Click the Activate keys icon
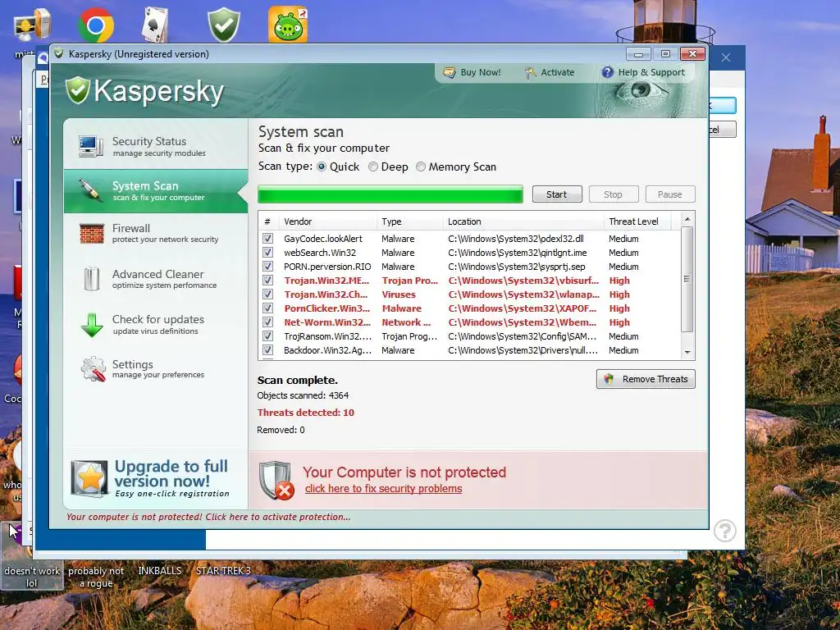The height and width of the screenshot is (630, 840). tap(531, 72)
